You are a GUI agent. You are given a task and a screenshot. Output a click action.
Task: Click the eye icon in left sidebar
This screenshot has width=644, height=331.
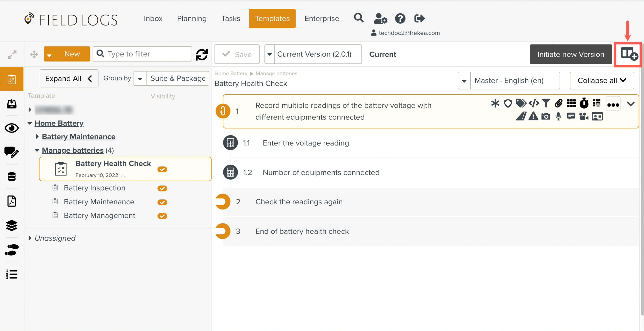pos(12,128)
